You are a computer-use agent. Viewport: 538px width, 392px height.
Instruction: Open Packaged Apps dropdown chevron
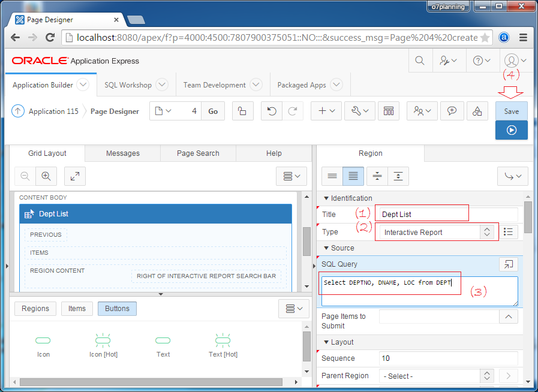click(336, 85)
